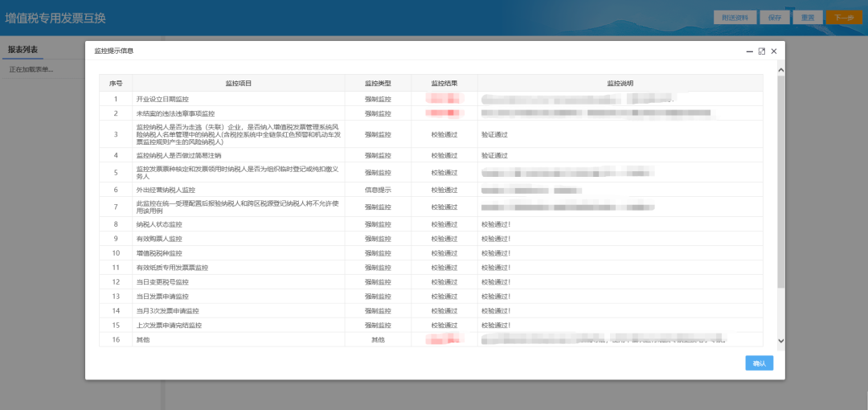Click the 下一步 button
Image resolution: width=868 pixels, height=410 pixels.
point(844,17)
